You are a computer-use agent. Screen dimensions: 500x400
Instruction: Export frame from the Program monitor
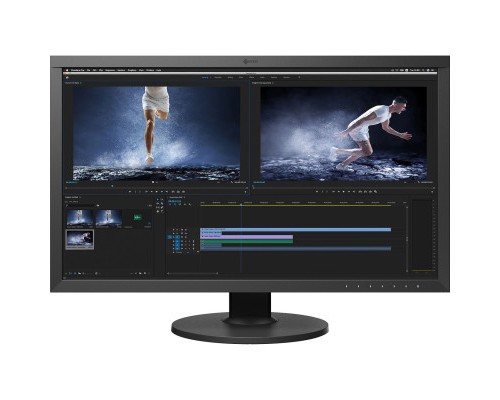370,192
